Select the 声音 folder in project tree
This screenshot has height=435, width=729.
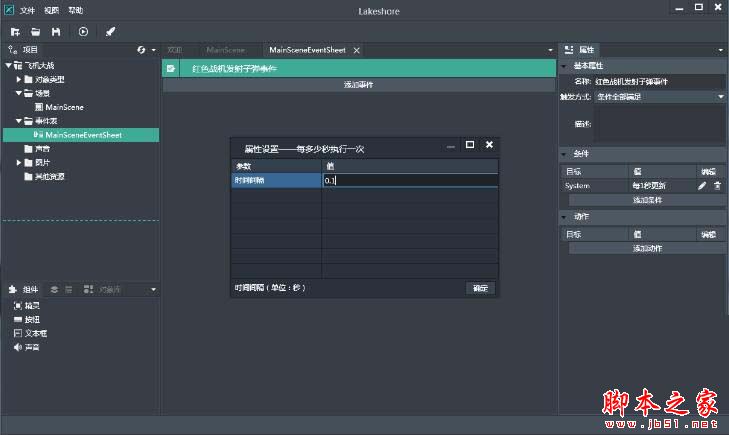click(42, 149)
